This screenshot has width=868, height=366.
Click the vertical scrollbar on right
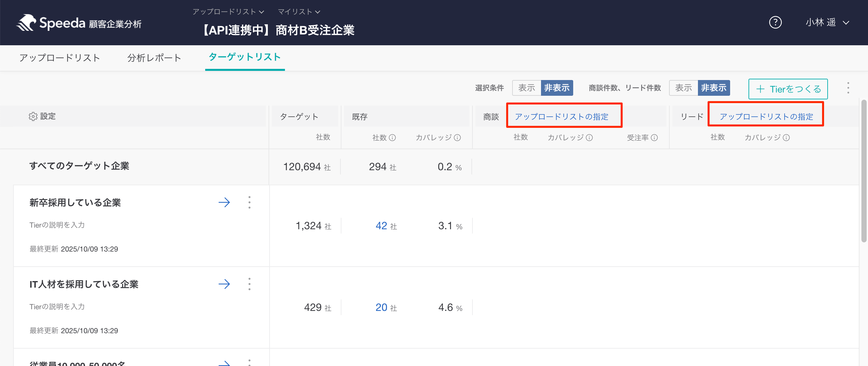coord(864,171)
